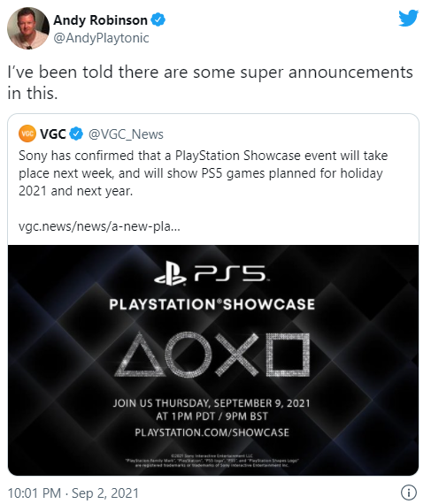Open the PlayStation Showcase image
Image resolution: width=431 pixels, height=504 pixels.
coord(213,360)
